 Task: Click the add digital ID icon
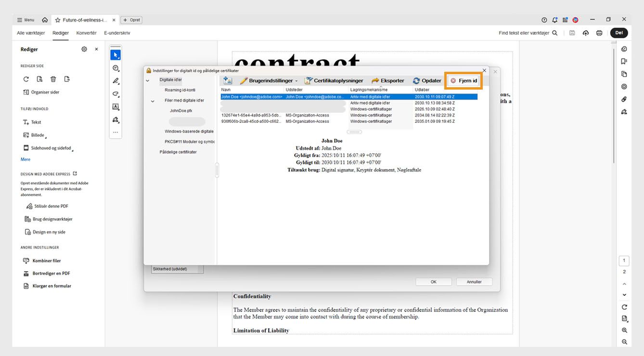pyautogui.click(x=228, y=80)
